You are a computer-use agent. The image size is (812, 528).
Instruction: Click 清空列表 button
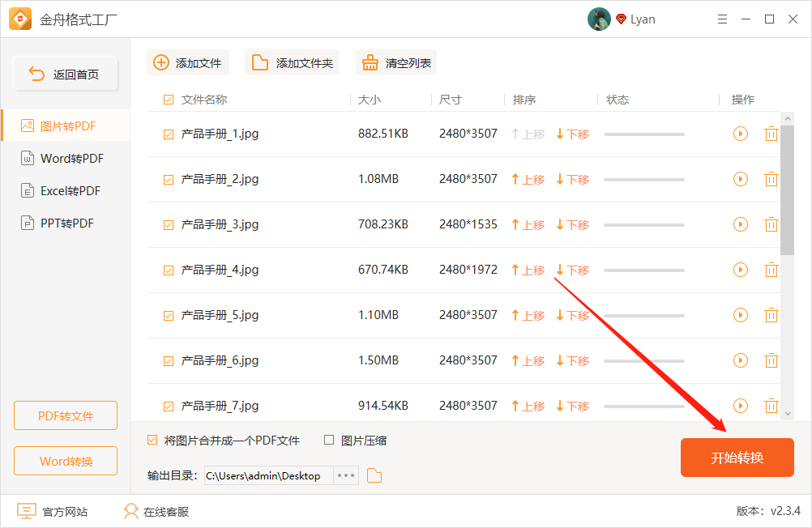click(396, 62)
